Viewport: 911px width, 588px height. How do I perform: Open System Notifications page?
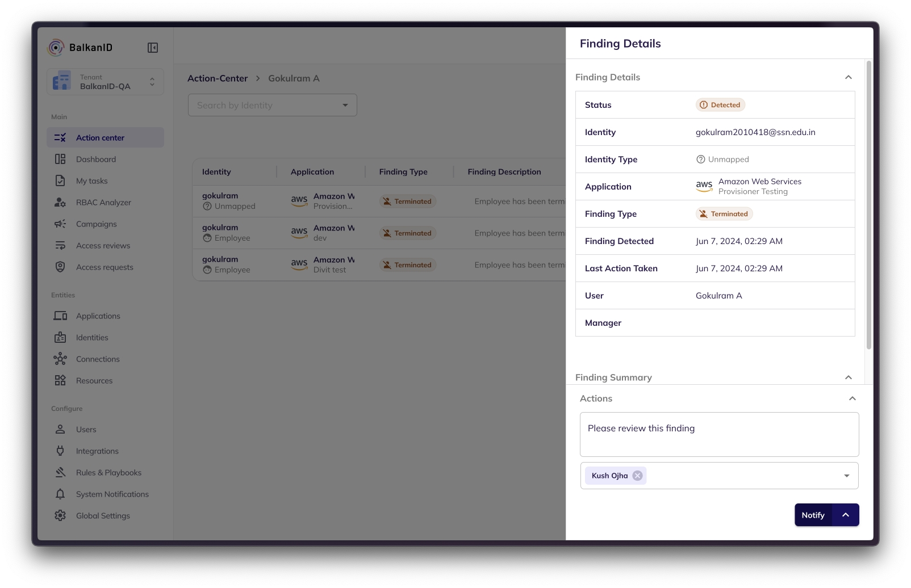[105, 494]
